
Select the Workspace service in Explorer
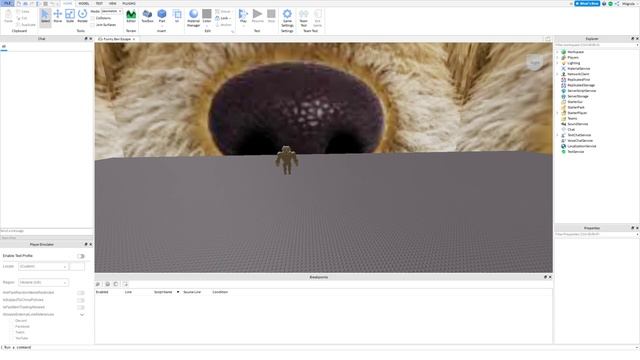pos(576,52)
